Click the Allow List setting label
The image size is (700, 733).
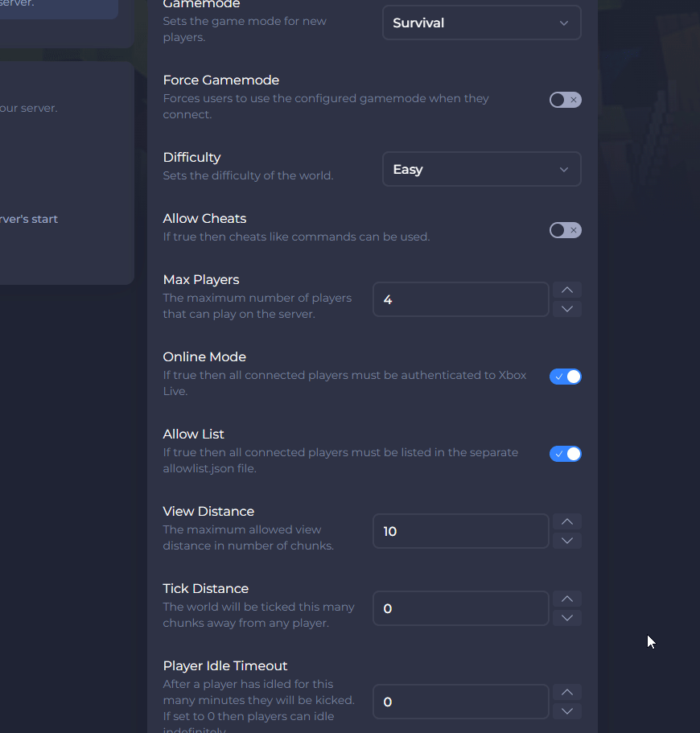193,434
